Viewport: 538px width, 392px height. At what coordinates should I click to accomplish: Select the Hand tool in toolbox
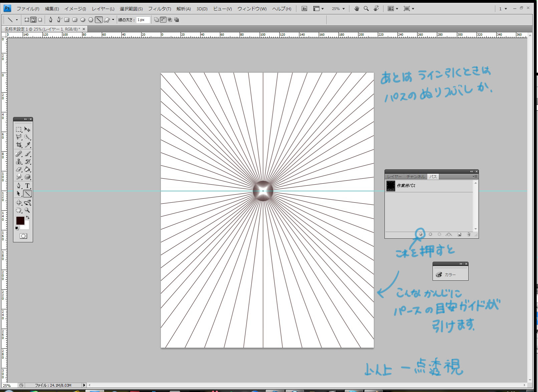pos(19,210)
